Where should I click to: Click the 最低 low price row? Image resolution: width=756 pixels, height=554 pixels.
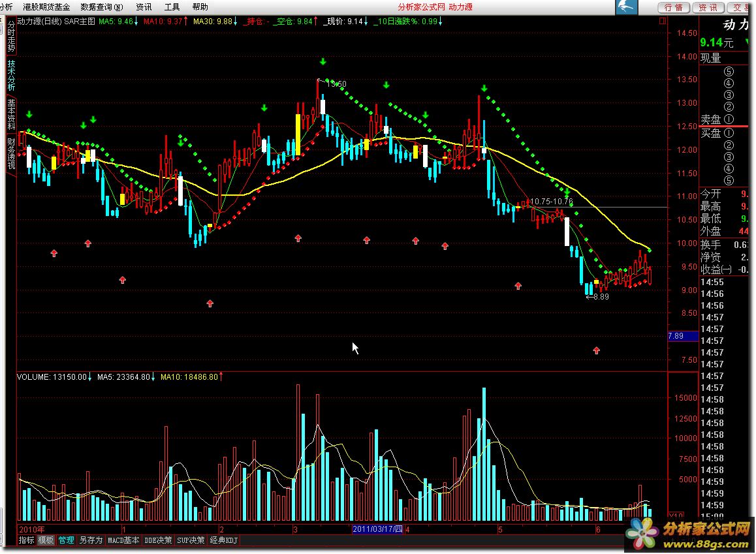[x=725, y=219]
